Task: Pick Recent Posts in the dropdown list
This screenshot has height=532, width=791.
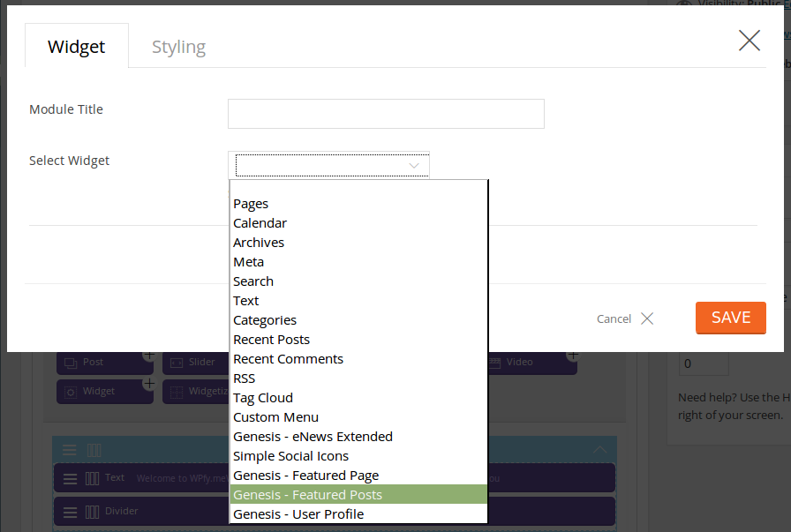Action: pos(271,340)
